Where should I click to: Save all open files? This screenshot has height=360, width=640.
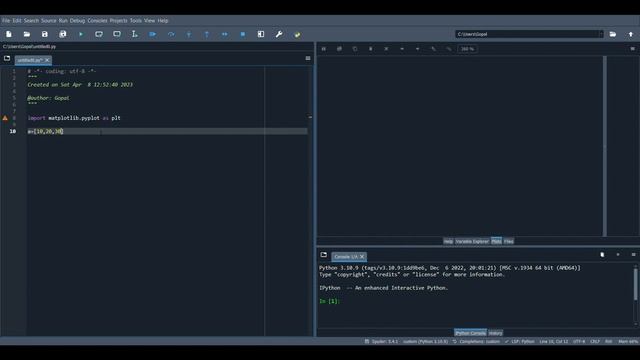click(x=63, y=34)
